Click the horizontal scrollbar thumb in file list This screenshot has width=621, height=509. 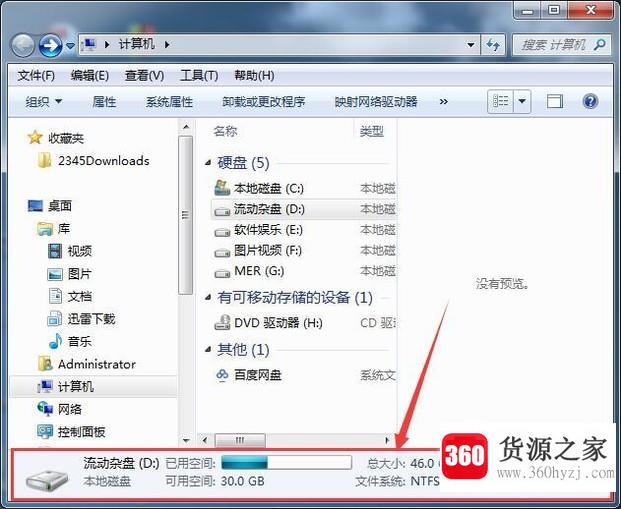pos(240,440)
